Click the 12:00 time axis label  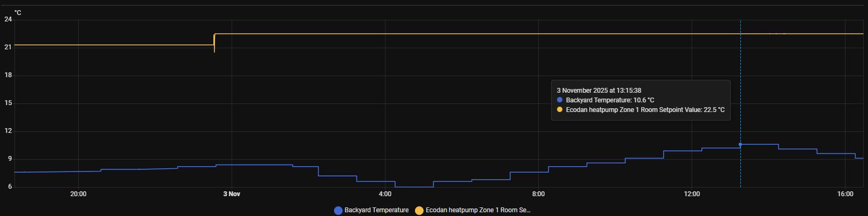pyautogui.click(x=692, y=194)
